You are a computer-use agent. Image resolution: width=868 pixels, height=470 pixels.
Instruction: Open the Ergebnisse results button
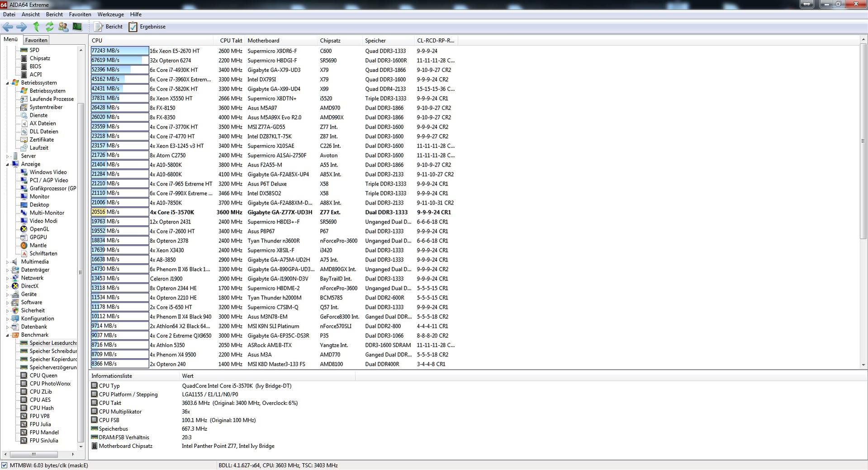coord(147,27)
